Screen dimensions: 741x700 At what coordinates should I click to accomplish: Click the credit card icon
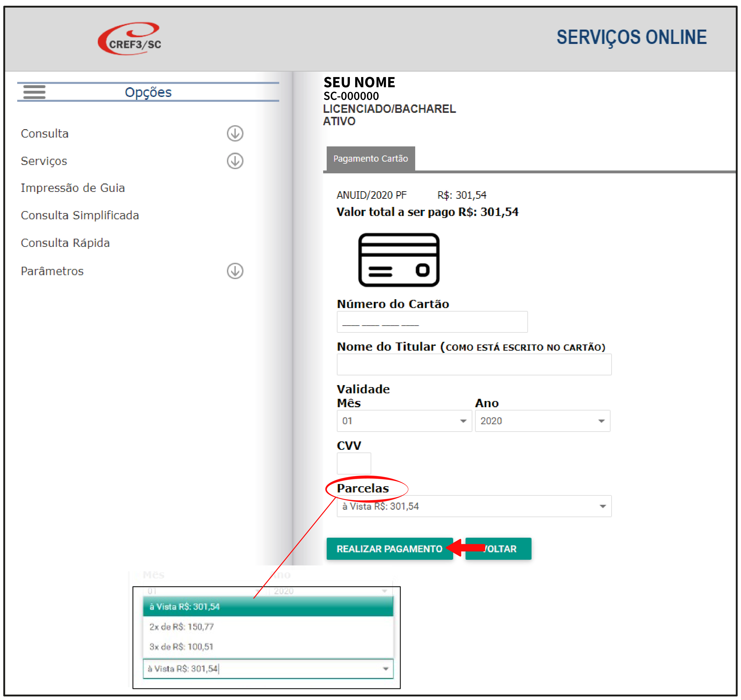pyautogui.click(x=399, y=260)
